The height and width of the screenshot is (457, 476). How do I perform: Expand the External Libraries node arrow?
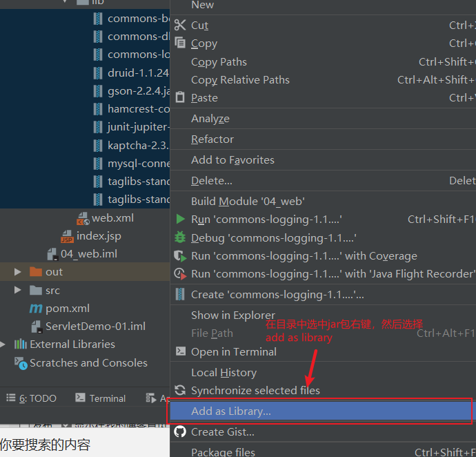(x=3, y=344)
